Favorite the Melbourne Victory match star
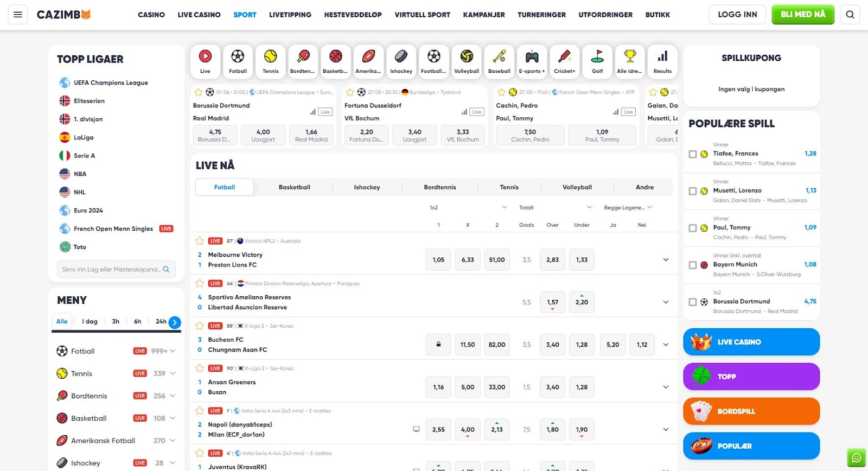 [200, 241]
